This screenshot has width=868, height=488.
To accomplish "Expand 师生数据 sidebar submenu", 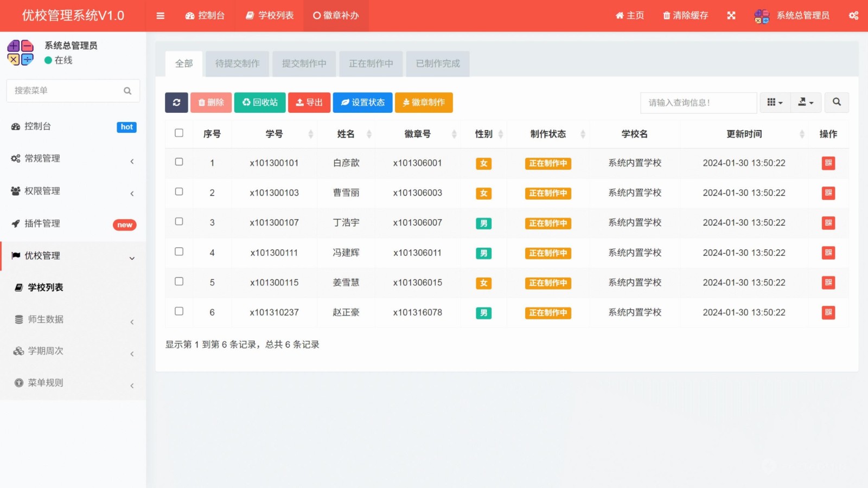I will point(73,320).
